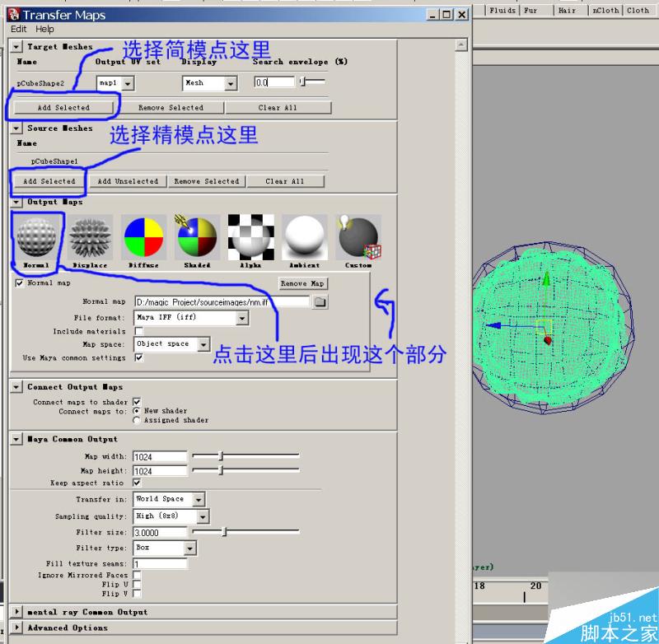Select the Normal output map icon
This screenshot has height=644, width=659.
35,237
